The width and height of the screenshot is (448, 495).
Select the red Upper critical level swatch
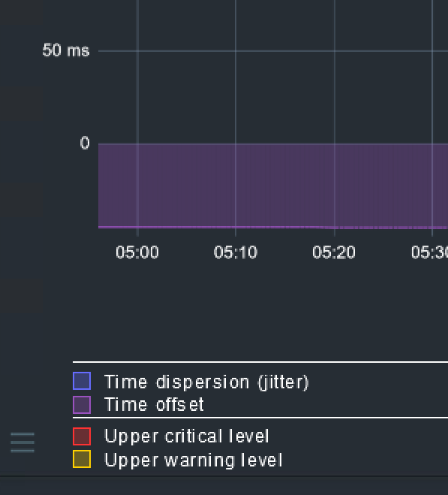click(x=82, y=436)
